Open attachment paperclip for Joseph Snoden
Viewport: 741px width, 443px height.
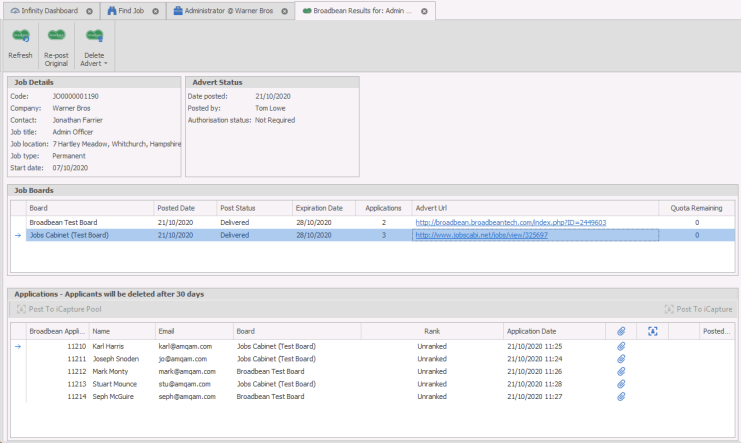point(620,358)
